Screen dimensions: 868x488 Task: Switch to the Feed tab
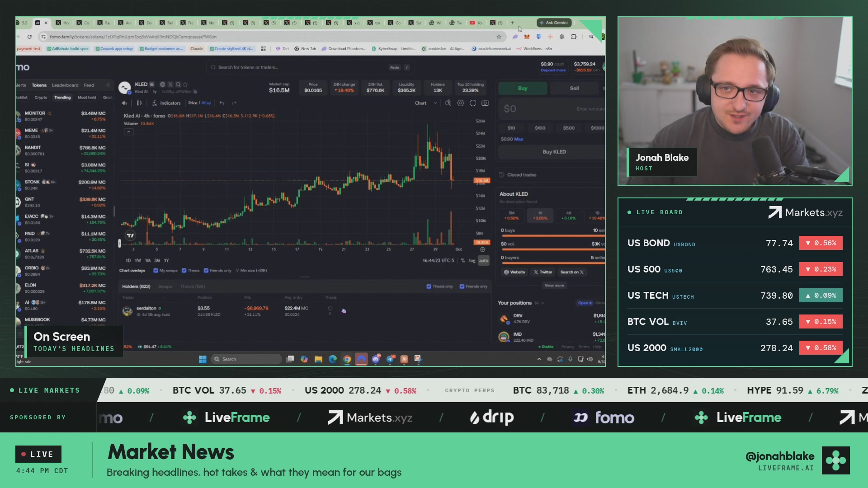tap(89, 85)
